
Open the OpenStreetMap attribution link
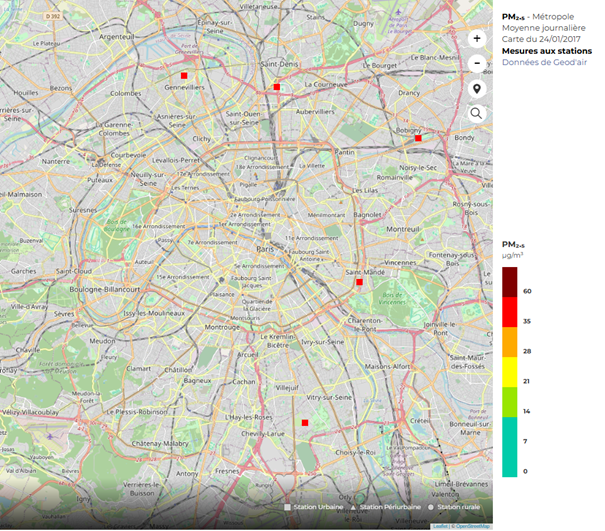pyautogui.click(x=473, y=526)
